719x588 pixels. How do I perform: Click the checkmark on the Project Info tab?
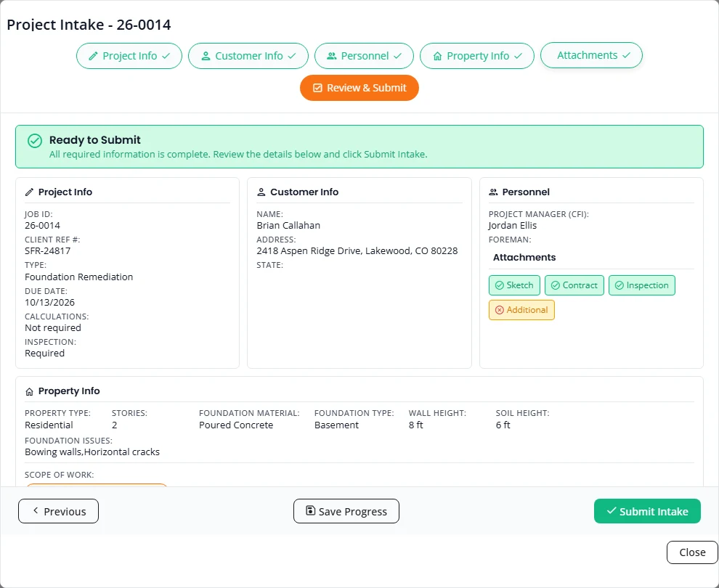[166, 56]
